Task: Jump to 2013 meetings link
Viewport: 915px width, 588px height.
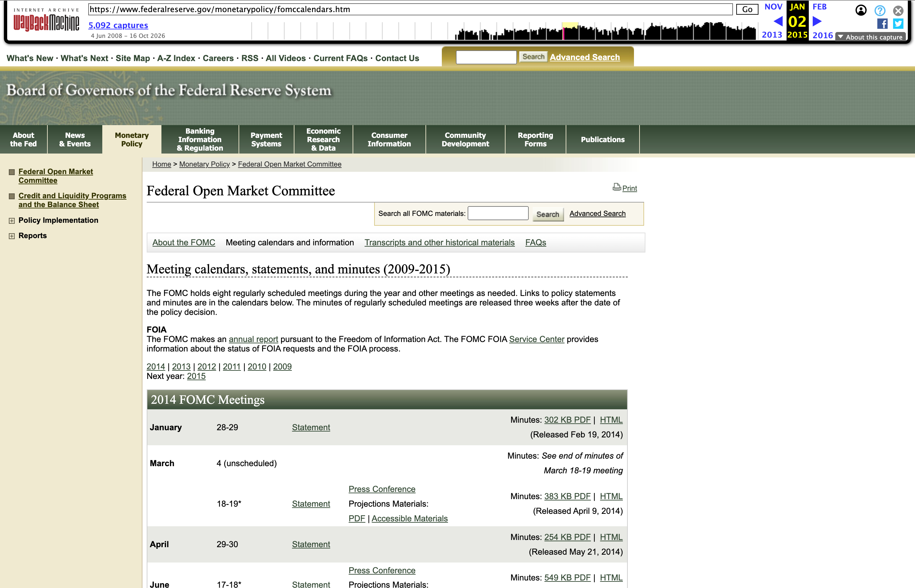Action: tap(181, 367)
